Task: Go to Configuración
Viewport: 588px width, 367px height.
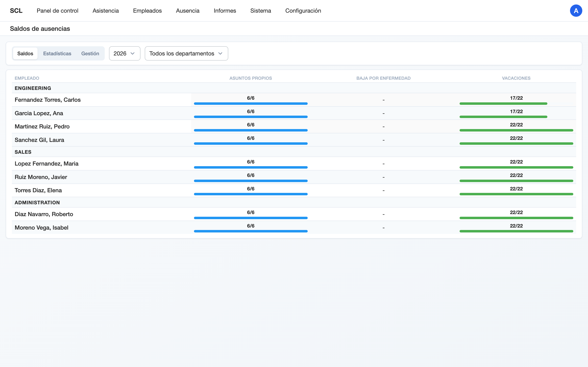Action: 303,10
